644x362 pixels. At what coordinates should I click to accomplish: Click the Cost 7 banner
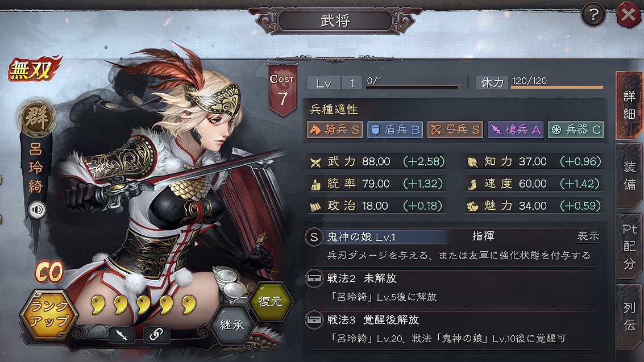(x=282, y=89)
